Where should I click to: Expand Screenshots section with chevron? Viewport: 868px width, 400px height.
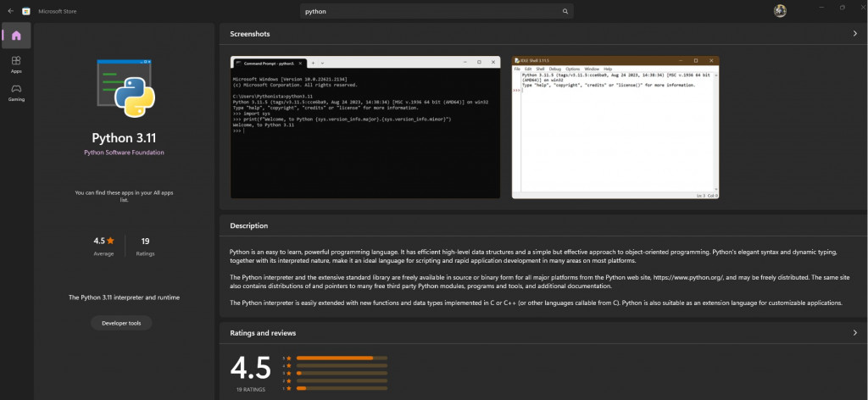tap(854, 34)
